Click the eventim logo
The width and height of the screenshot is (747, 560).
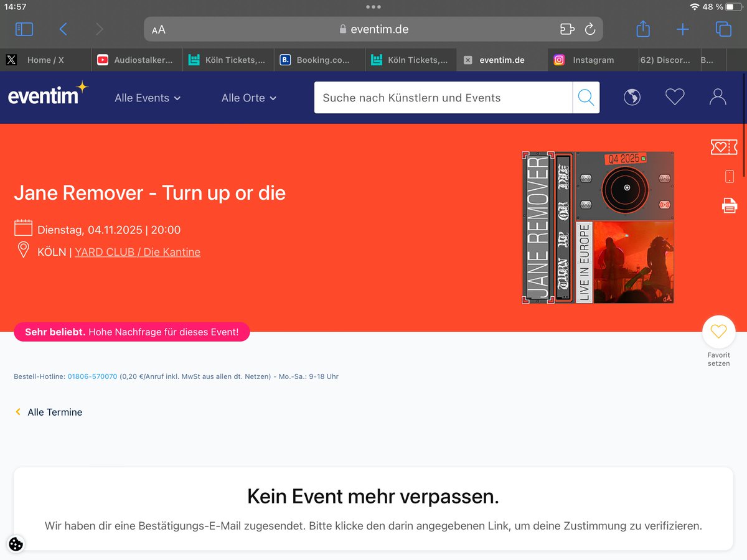point(48,95)
